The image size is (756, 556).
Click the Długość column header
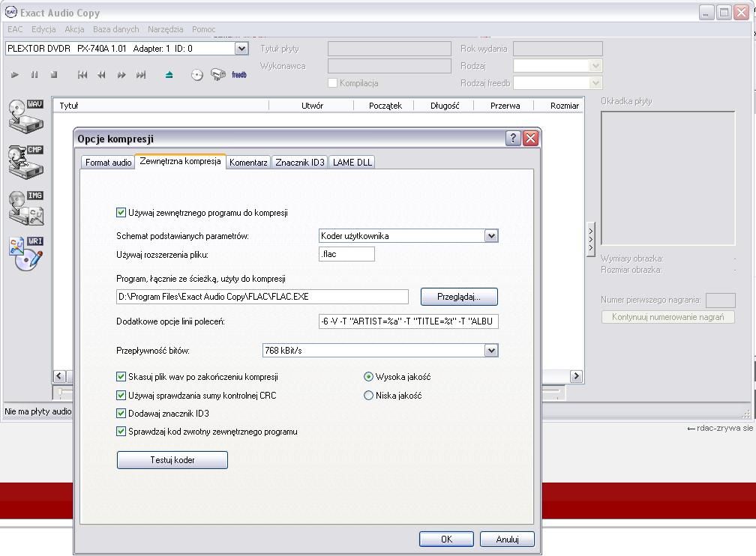pos(445,106)
